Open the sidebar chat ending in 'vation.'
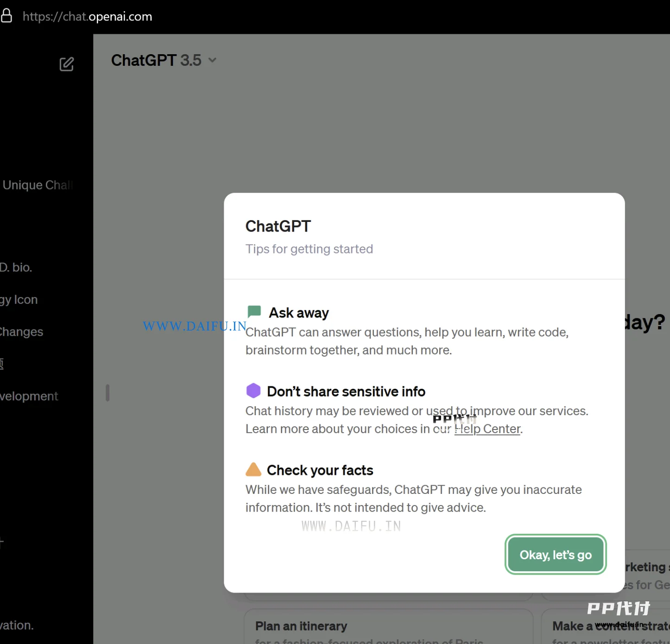Screen dimensions: 670x644 click(x=17, y=625)
